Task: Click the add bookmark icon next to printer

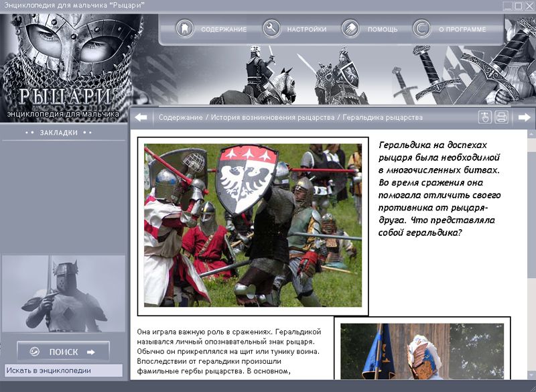Action: point(485,117)
